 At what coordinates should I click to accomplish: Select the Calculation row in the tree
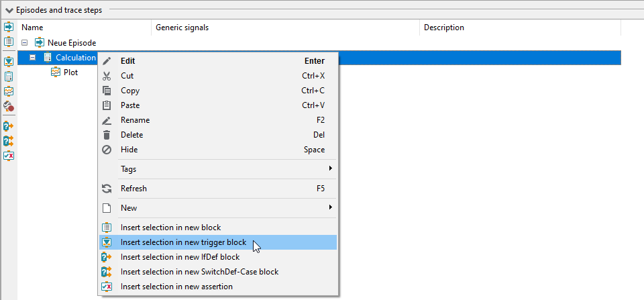coord(319,58)
